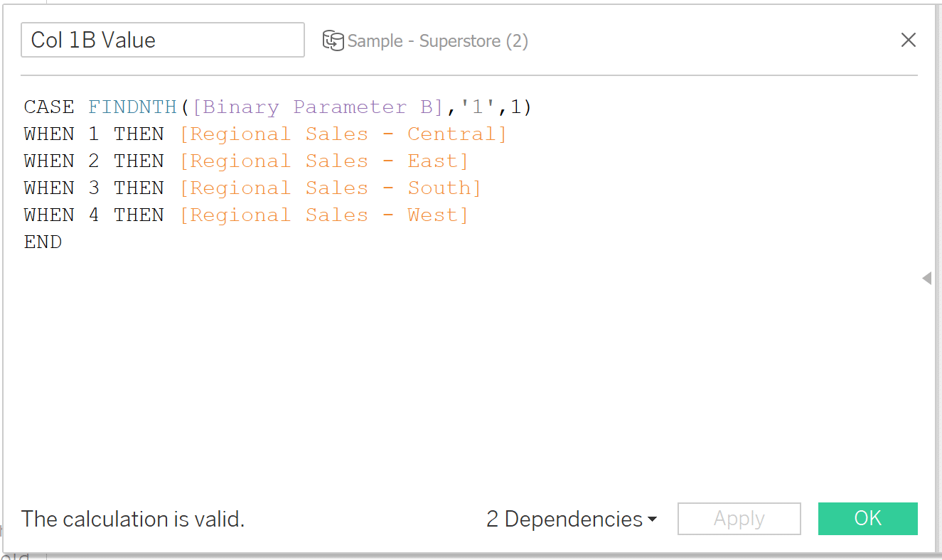The image size is (942, 560).
Task: Click the Regional Sales - West field reference
Action: point(324,215)
